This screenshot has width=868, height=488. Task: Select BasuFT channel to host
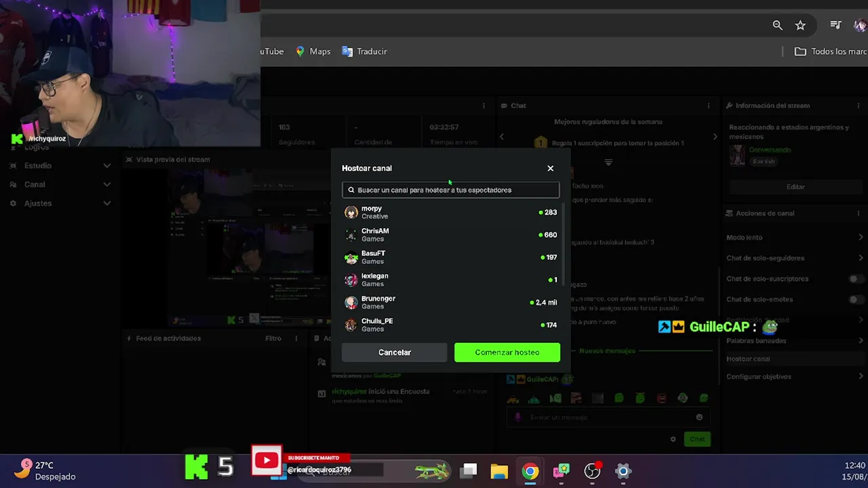click(451, 258)
